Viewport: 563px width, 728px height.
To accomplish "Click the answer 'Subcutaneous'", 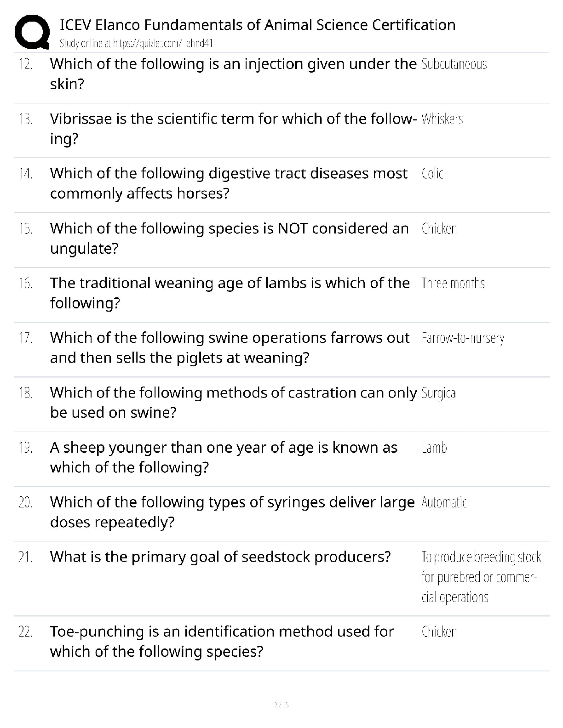I will 454,64.
